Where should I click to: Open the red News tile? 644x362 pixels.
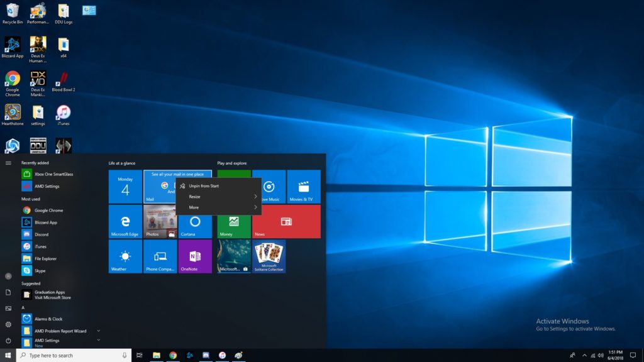[x=286, y=221]
